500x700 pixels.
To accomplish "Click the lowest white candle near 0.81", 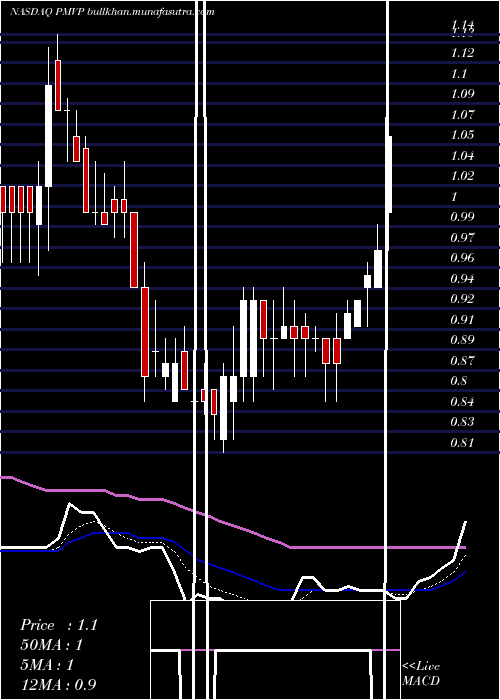I will coord(223,408).
